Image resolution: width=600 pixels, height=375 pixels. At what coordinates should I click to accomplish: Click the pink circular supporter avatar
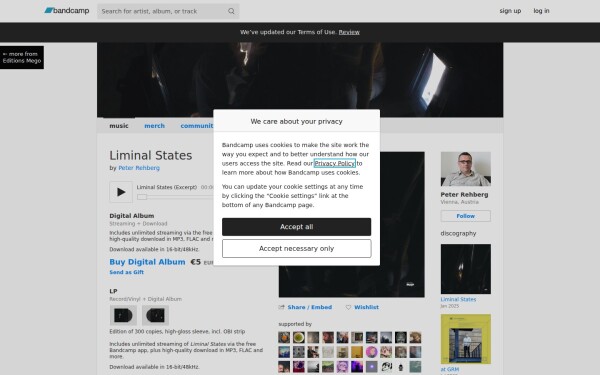pos(372,352)
